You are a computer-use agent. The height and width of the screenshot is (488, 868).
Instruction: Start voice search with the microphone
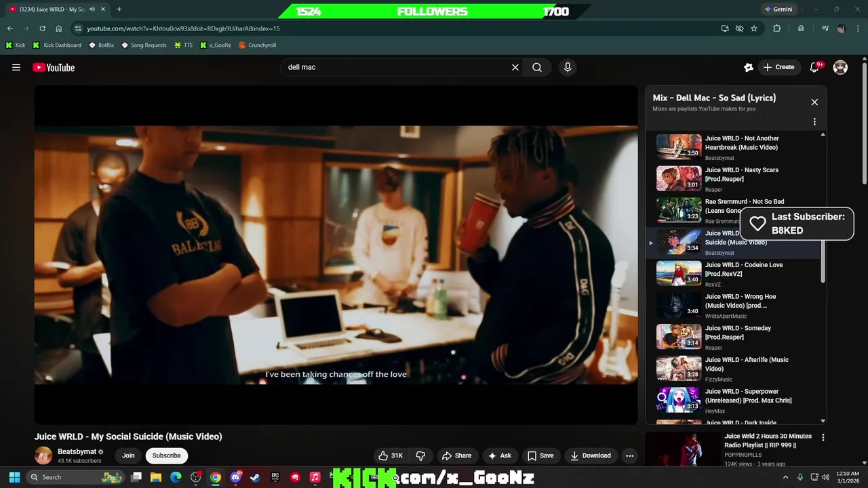[x=568, y=67]
